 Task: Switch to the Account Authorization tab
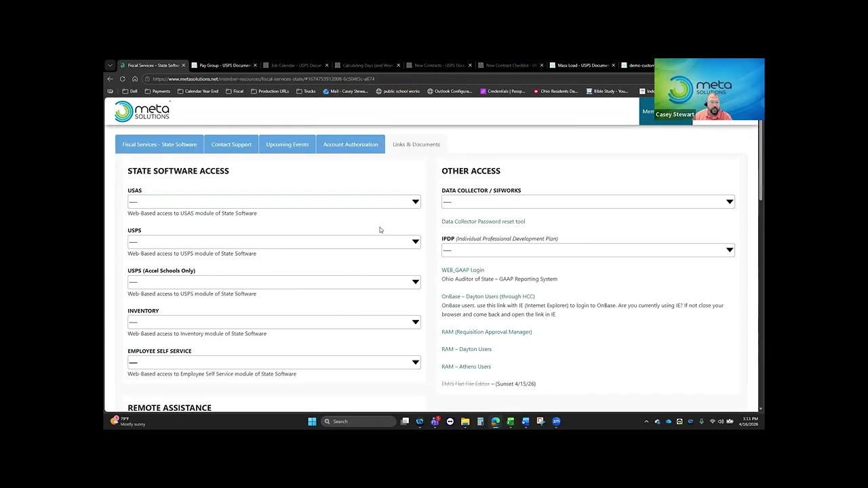click(x=351, y=144)
